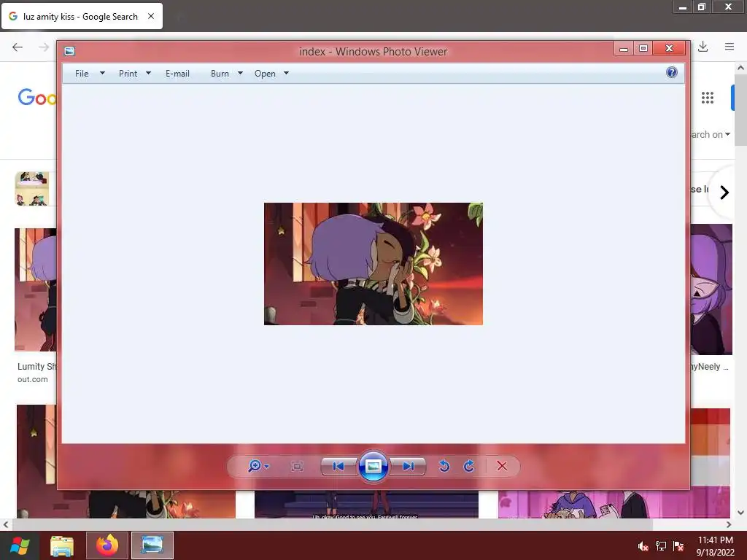
Task: Select the luz amity kiss browser tab
Action: pyautogui.click(x=82, y=16)
